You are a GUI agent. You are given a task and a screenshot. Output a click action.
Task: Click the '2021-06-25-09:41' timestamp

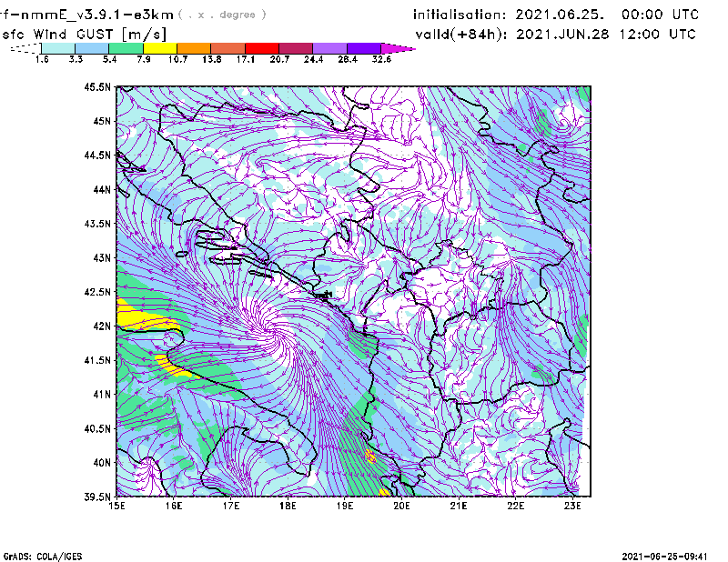pyautogui.click(x=664, y=557)
